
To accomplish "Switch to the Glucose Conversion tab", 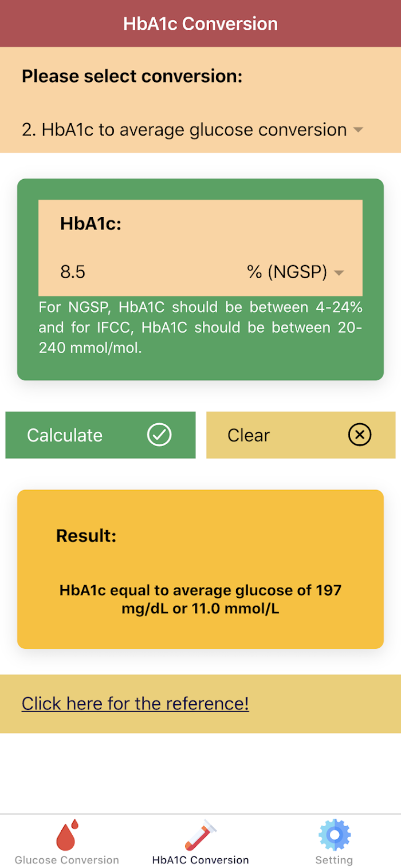I will (67, 860).
